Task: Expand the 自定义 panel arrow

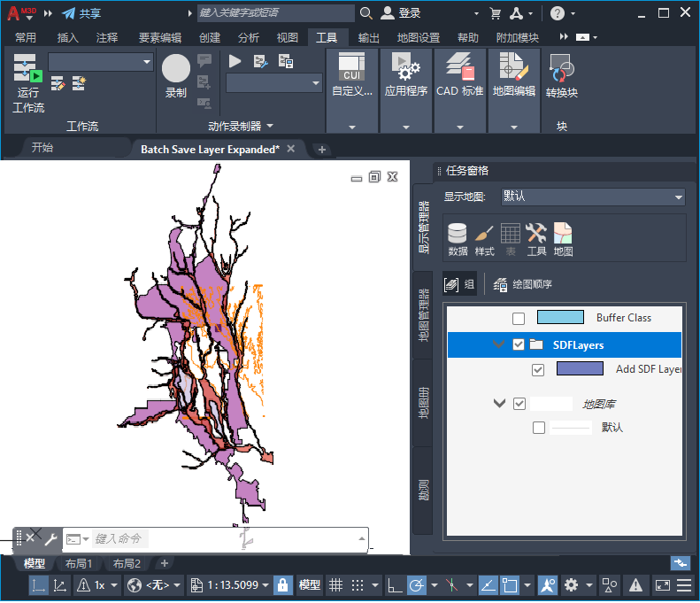Action: click(x=352, y=128)
